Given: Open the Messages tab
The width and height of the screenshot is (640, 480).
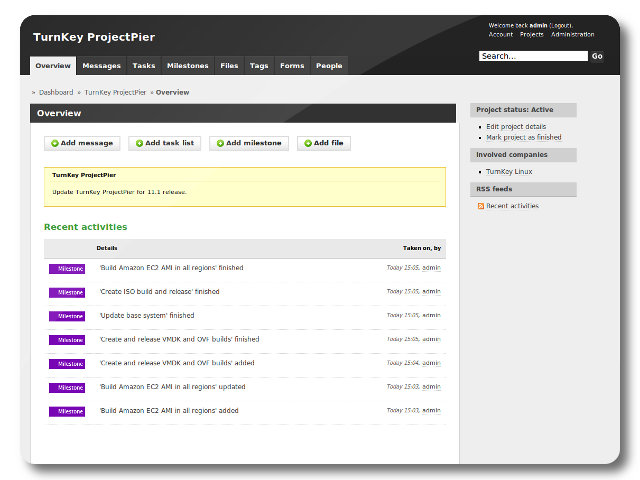Looking at the screenshot, I should (101, 66).
